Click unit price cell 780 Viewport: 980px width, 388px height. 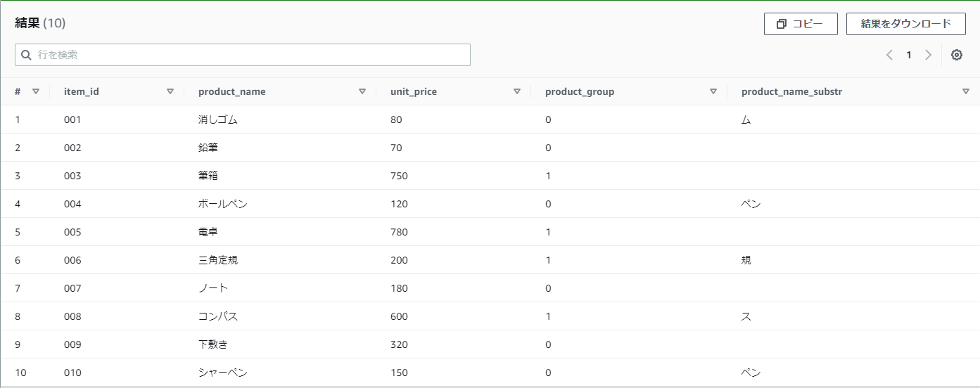coord(400,232)
